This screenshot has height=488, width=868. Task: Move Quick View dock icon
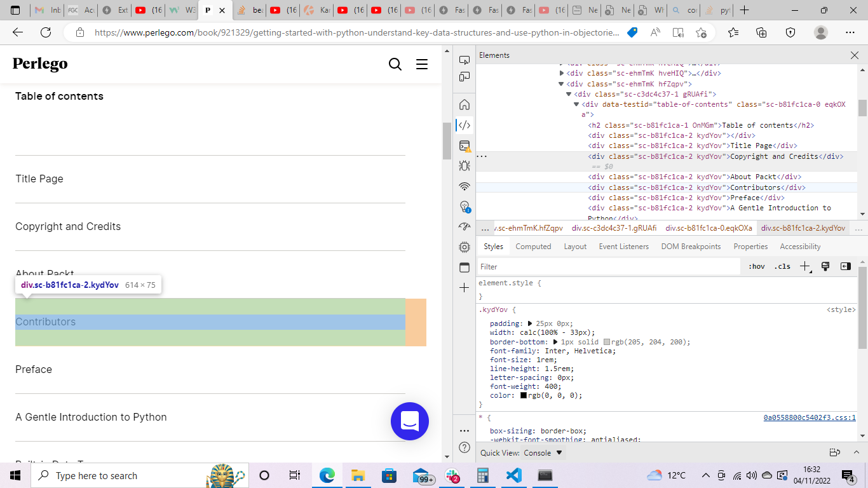point(835,452)
